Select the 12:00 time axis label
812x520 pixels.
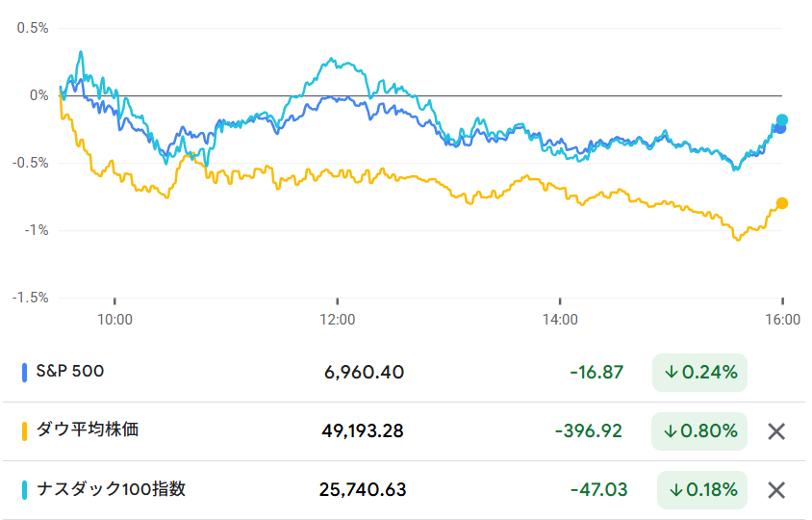[x=338, y=319]
